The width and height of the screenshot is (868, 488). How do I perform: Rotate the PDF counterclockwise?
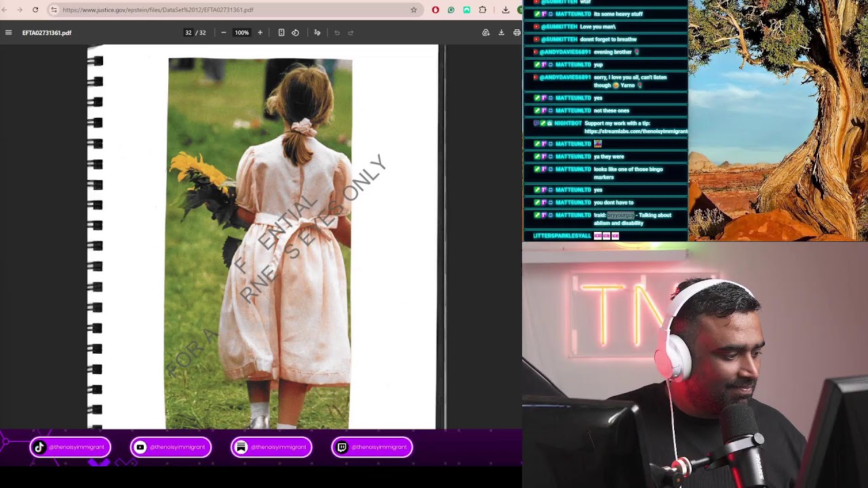tap(295, 33)
